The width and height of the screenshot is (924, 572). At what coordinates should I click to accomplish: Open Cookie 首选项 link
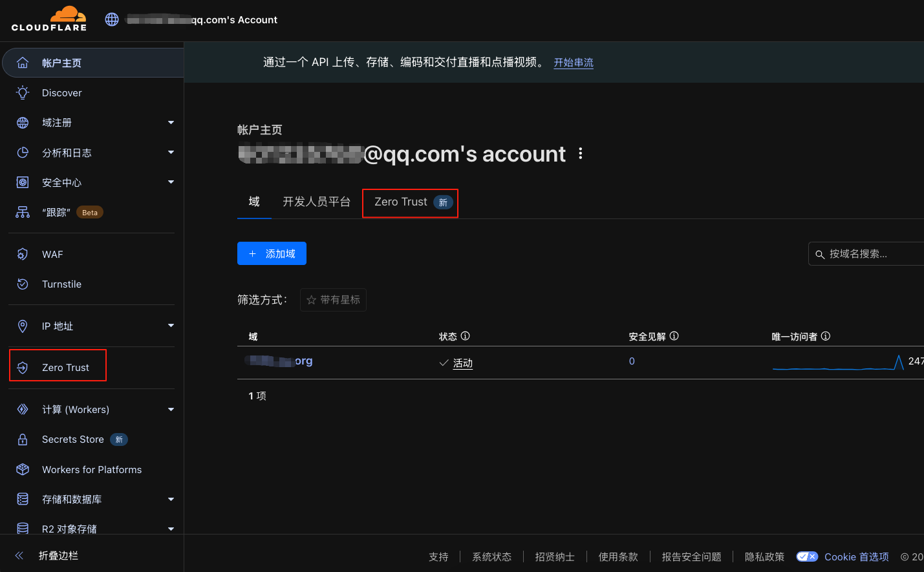(856, 556)
